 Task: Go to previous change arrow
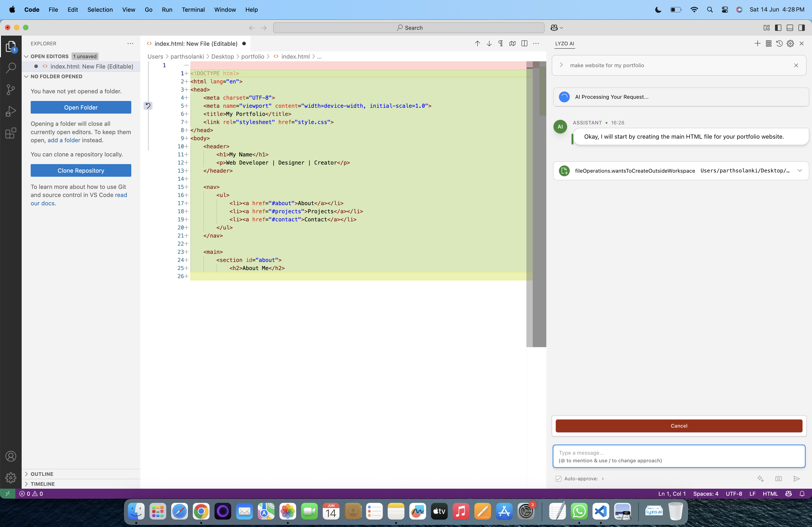tap(477, 44)
